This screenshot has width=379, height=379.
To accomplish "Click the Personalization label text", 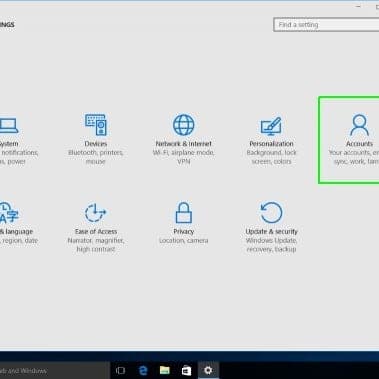I will tap(271, 144).
